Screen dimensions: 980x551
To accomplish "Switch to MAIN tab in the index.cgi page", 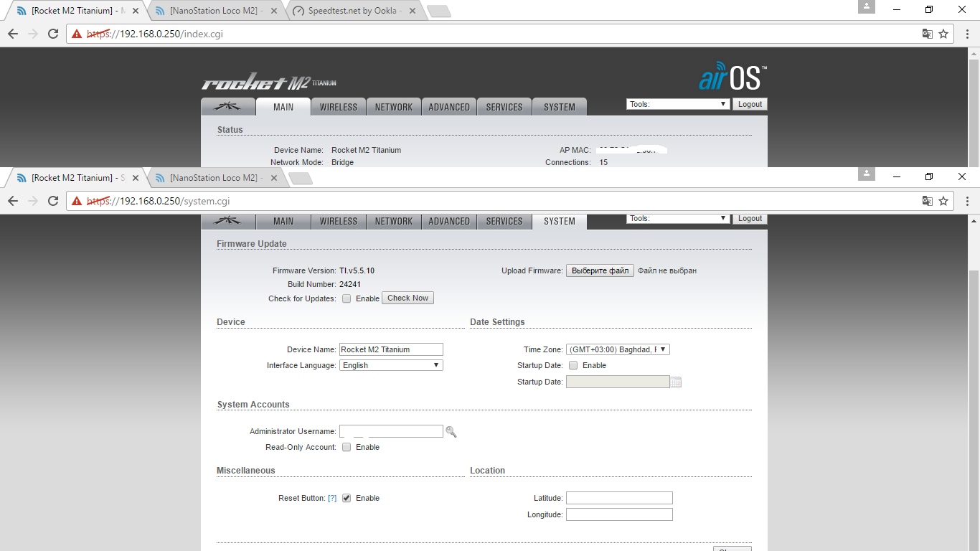I will click(283, 107).
